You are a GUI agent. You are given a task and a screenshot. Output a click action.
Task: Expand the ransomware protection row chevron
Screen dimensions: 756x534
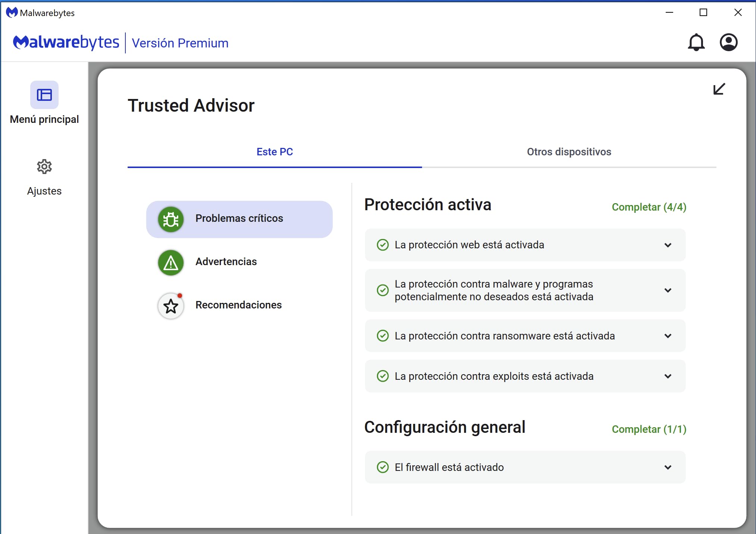(x=668, y=336)
